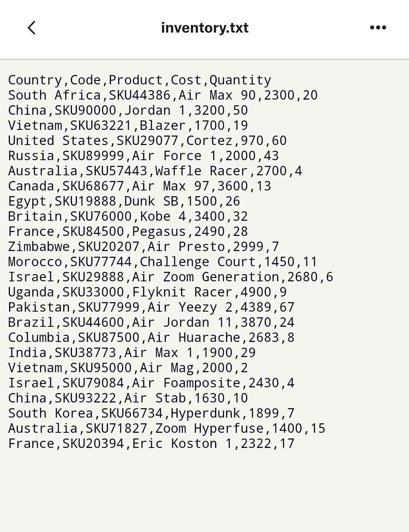This screenshot has width=409, height=532.
Task: Select the Britain Kobe 4 row
Action: tap(128, 216)
